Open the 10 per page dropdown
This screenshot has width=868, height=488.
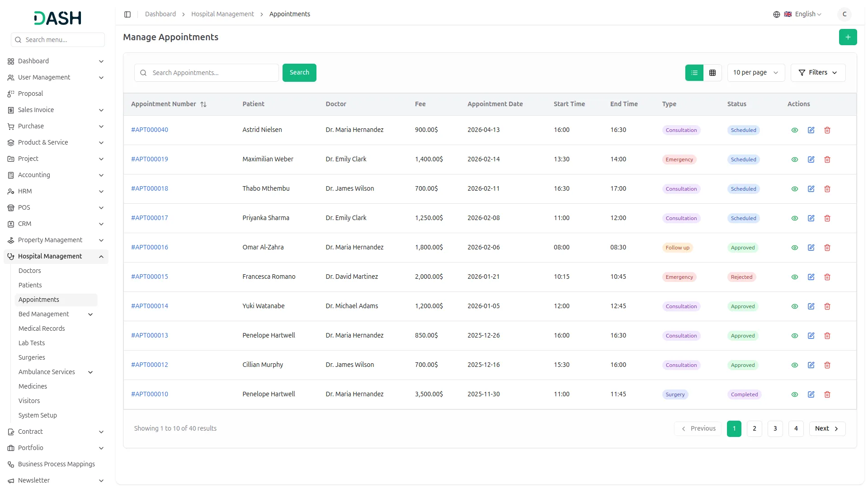click(x=755, y=73)
